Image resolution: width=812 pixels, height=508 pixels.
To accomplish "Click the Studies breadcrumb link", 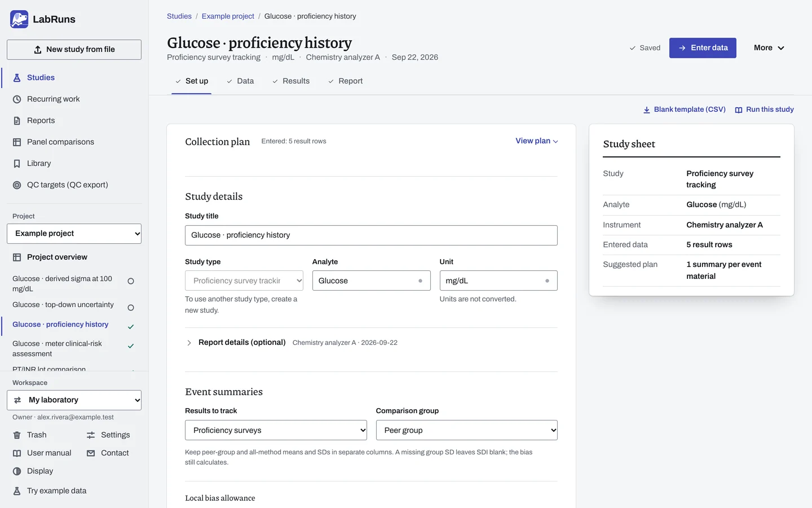I will point(179,16).
